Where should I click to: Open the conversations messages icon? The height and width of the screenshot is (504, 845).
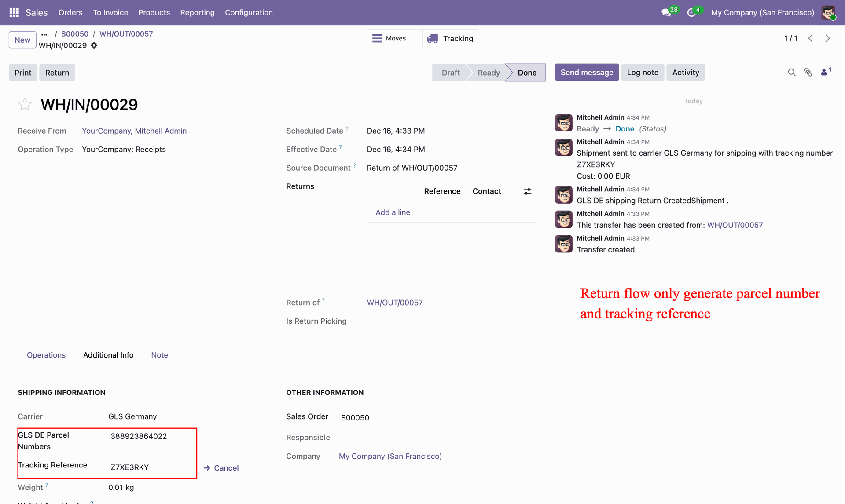[x=666, y=12]
